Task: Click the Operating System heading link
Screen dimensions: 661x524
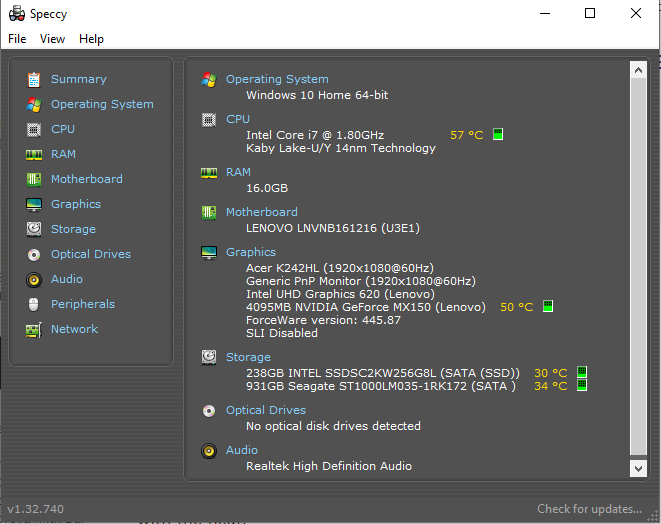Action: (276, 79)
